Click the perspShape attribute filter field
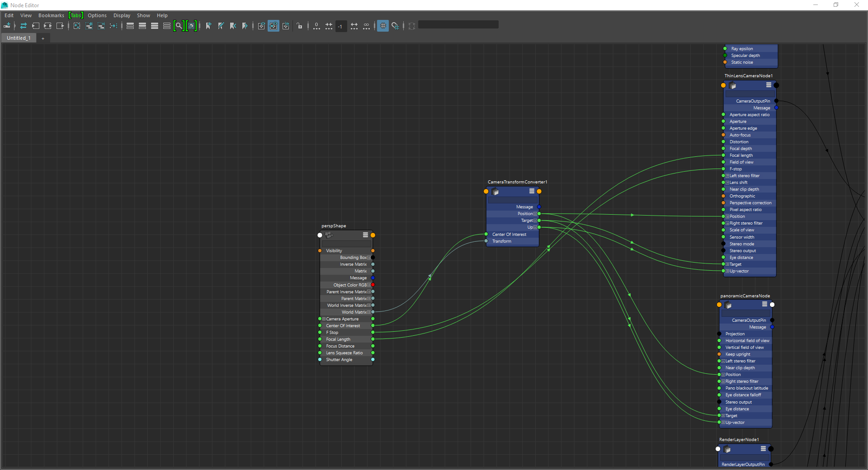 pyautogui.click(x=346, y=243)
